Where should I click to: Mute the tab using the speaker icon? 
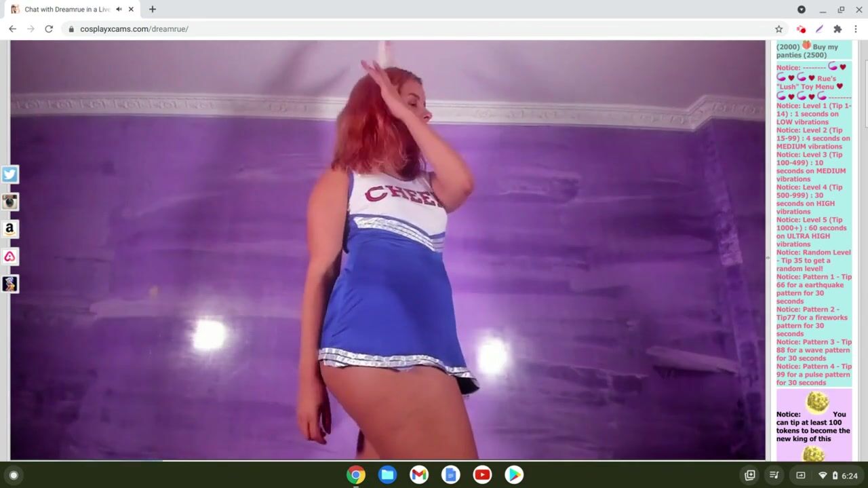tap(119, 10)
